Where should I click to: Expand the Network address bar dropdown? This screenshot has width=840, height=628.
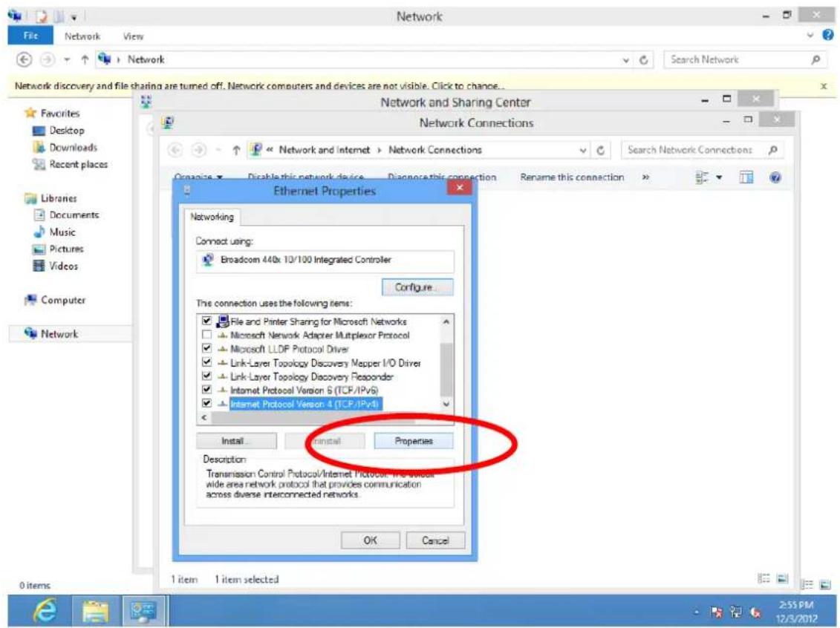[625, 60]
